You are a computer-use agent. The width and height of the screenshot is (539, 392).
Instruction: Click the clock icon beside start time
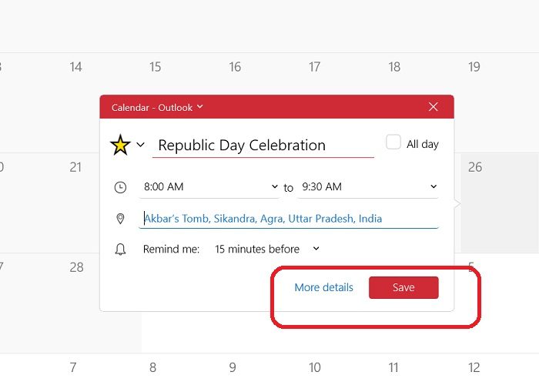120,187
